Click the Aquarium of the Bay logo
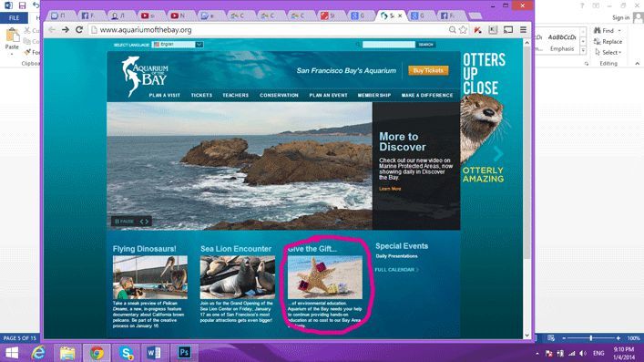The width and height of the screenshot is (644, 362). (145, 76)
